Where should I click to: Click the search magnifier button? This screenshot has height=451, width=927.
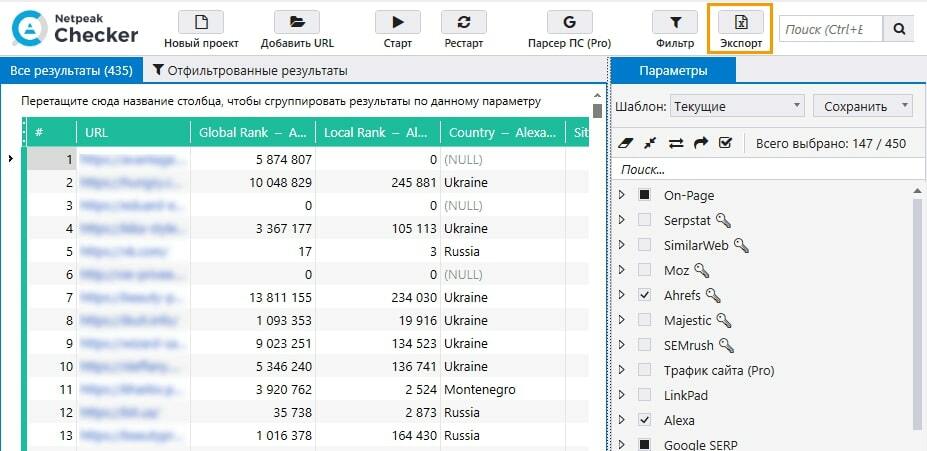click(899, 29)
